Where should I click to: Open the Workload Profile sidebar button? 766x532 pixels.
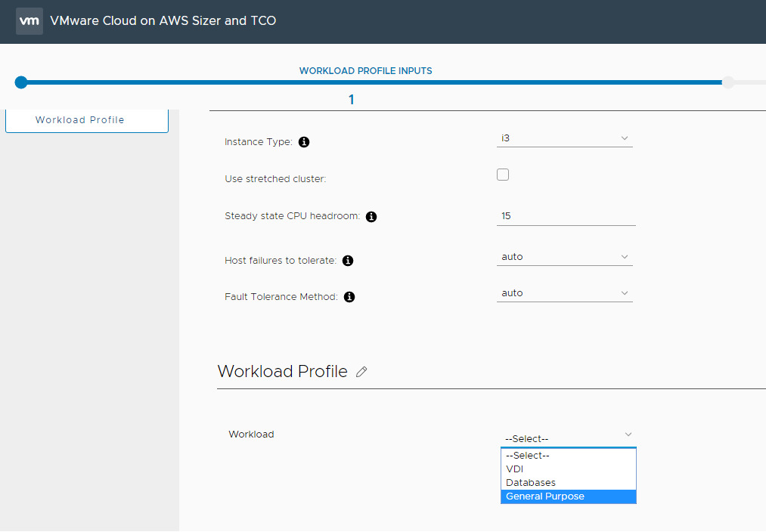click(x=87, y=120)
